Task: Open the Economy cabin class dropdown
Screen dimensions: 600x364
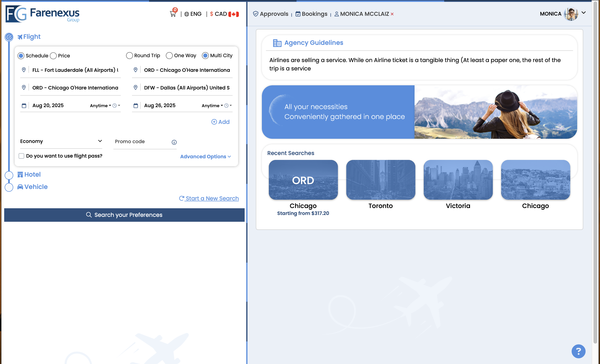Action: point(61,141)
